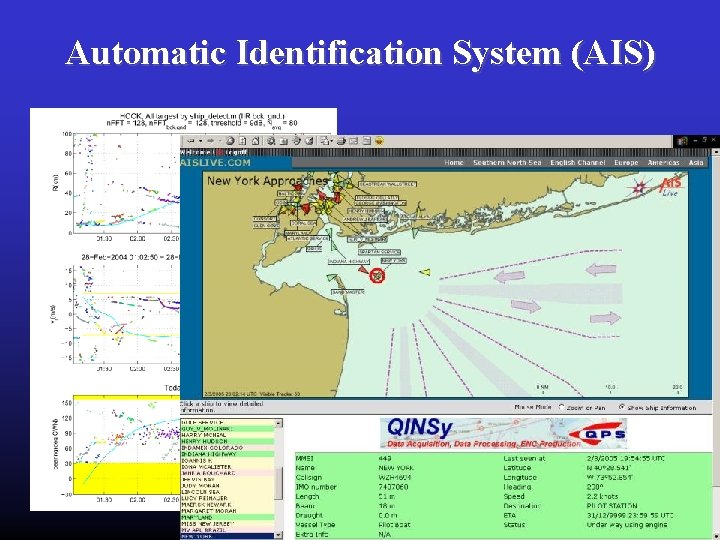Select highlighted NEW YORK ship list entry
This screenshot has height=540, width=720.
tap(227, 536)
